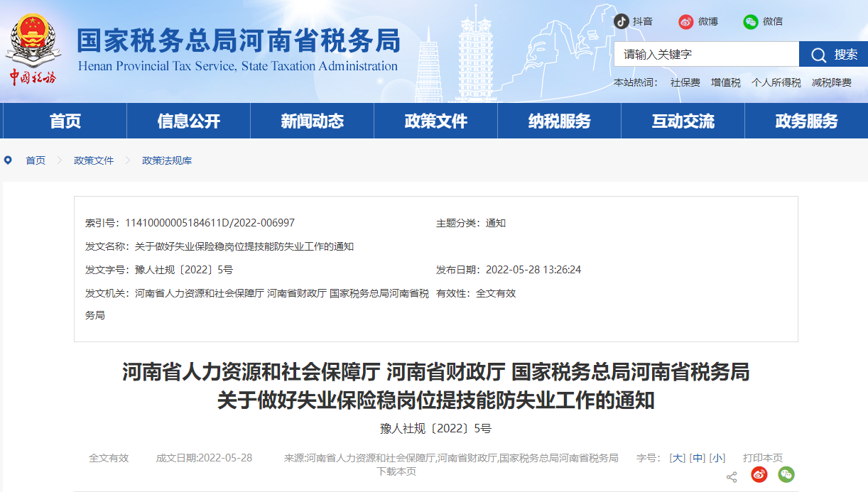Click the blue home marker before the breadcrumb
Image resolution: width=868 pixels, height=492 pixels.
point(8,160)
